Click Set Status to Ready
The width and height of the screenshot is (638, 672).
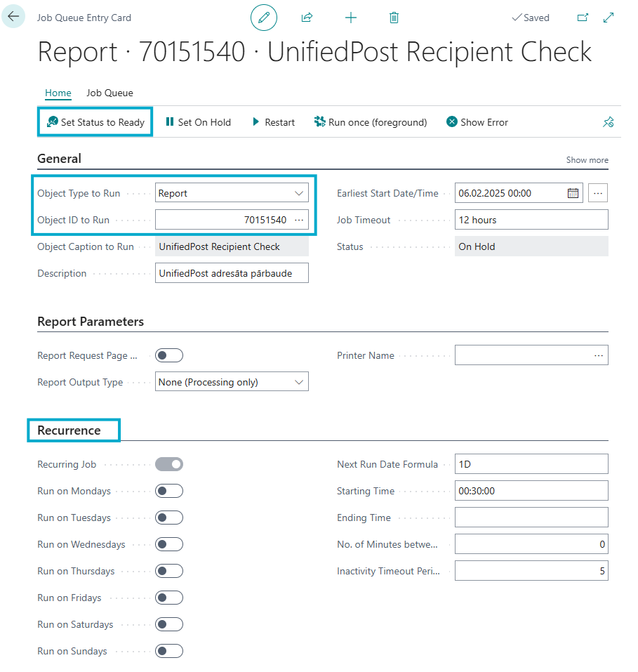coord(95,122)
